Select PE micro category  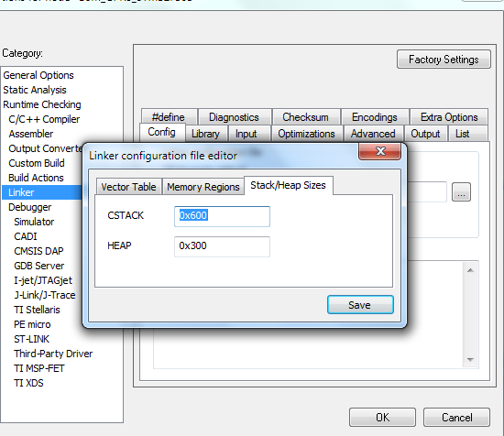click(x=32, y=324)
